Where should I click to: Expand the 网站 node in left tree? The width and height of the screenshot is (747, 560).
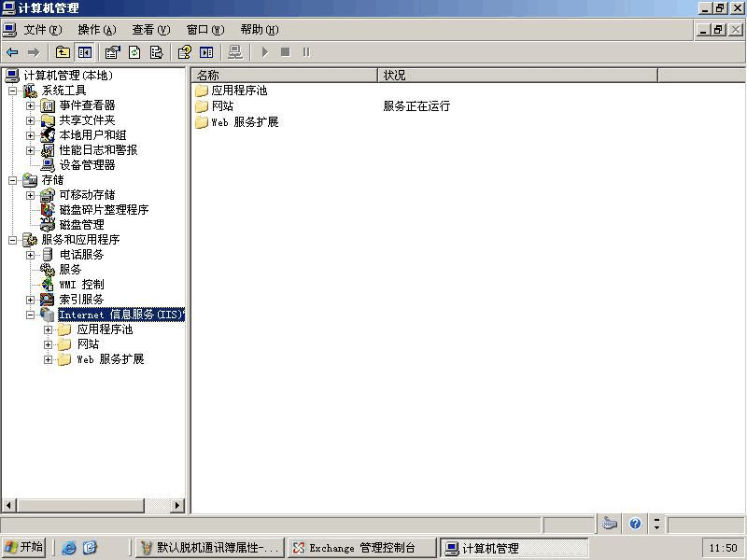tap(48, 344)
